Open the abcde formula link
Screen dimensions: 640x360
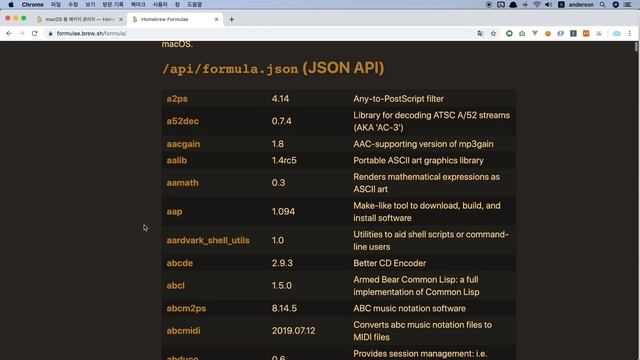[180, 263]
